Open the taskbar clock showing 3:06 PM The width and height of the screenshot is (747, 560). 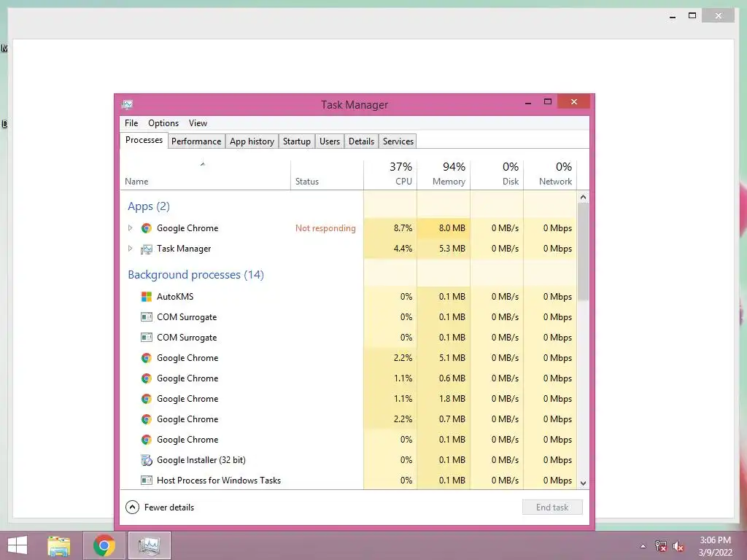pyautogui.click(x=715, y=546)
